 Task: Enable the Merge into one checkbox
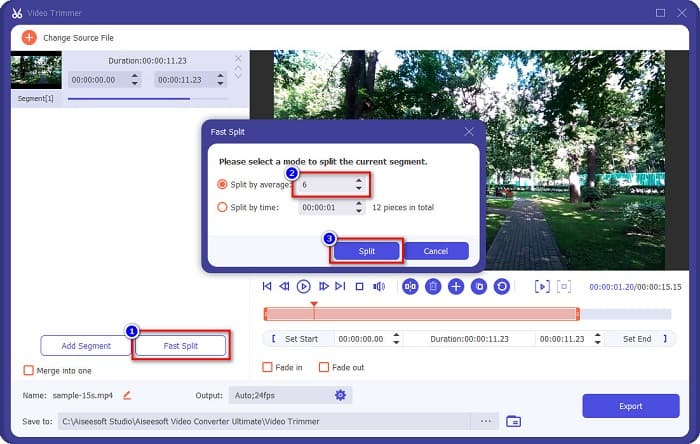29,370
